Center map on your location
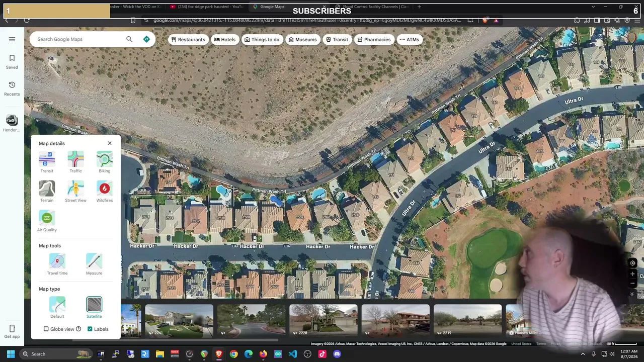644x362 pixels. [x=632, y=263]
